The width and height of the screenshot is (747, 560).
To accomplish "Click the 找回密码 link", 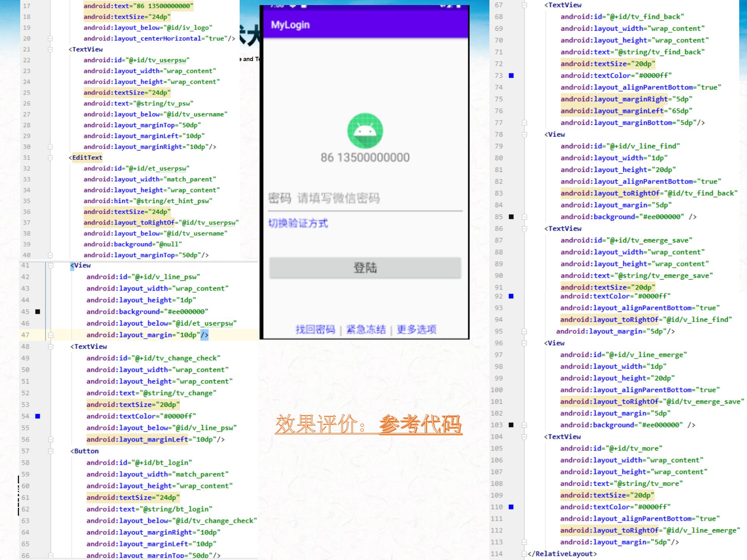I will 315,329.
